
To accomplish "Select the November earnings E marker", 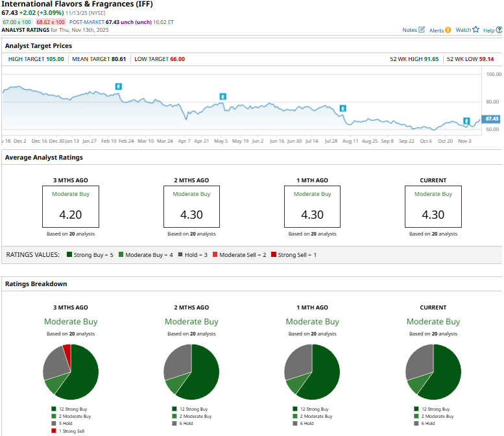I will [466, 121].
